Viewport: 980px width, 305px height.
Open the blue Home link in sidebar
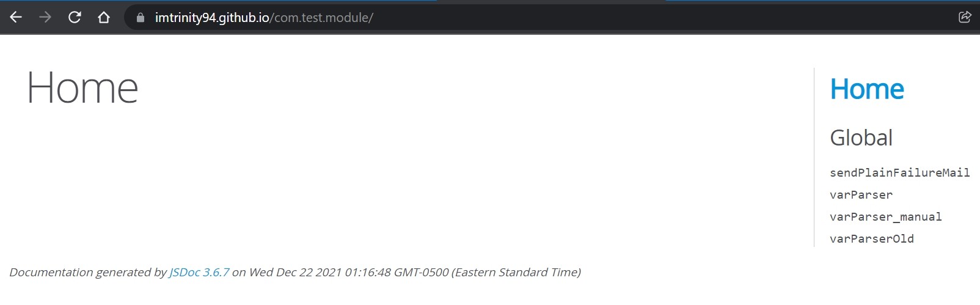tap(866, 89)
